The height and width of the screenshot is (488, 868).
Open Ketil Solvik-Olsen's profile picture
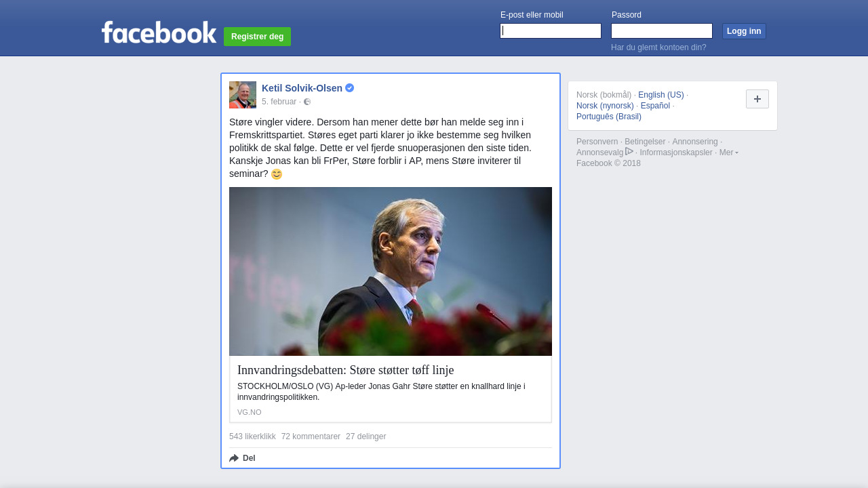[243, 95]
